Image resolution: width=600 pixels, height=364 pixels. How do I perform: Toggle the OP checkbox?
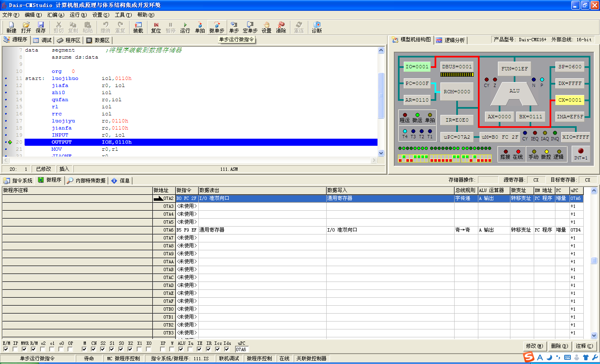coord(70,349)
